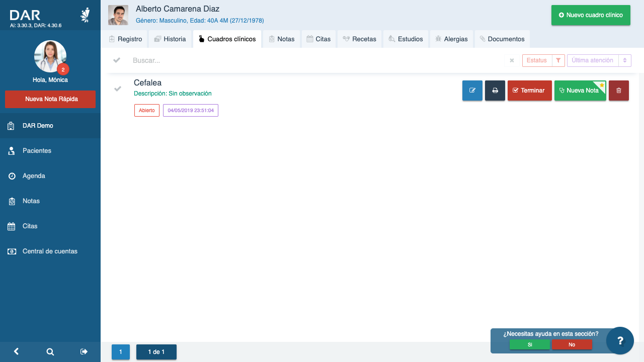
Task: Switch to the patient Notas tab
Action: point(281,39)
